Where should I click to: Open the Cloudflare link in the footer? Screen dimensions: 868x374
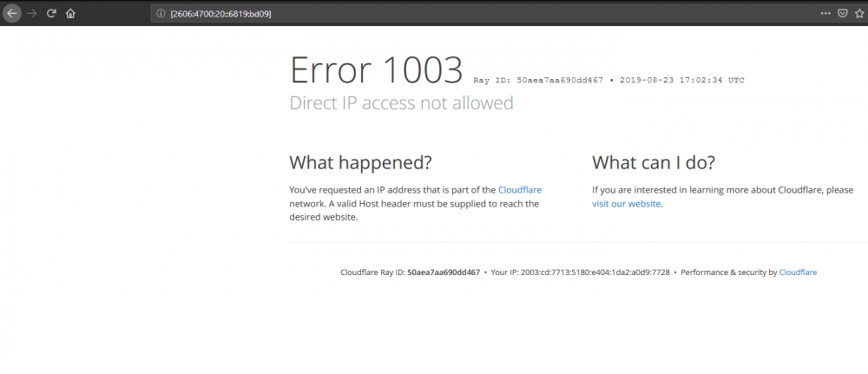798,272
